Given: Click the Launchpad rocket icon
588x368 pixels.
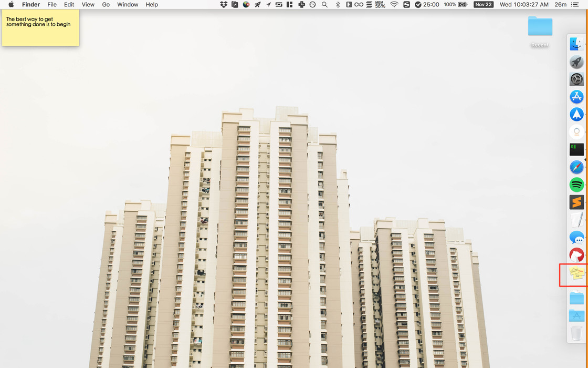Looking at the screenshot, I should [x=576, y=62].
